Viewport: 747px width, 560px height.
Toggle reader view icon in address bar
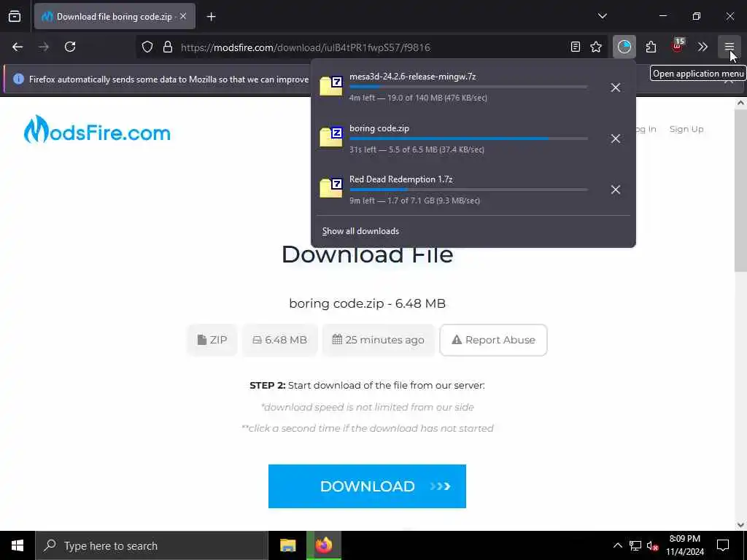coord(575,47)
